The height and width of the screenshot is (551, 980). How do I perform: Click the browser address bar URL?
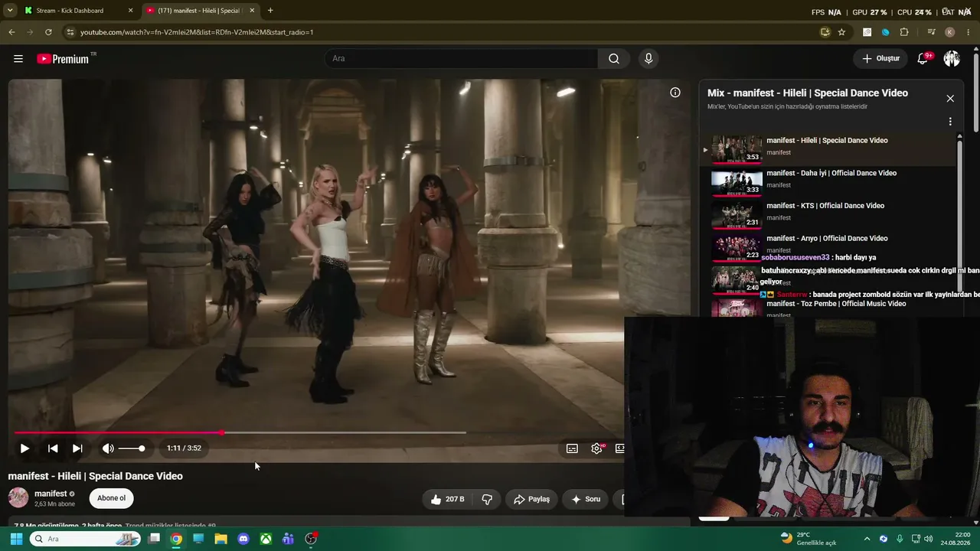tap(197, 32)
